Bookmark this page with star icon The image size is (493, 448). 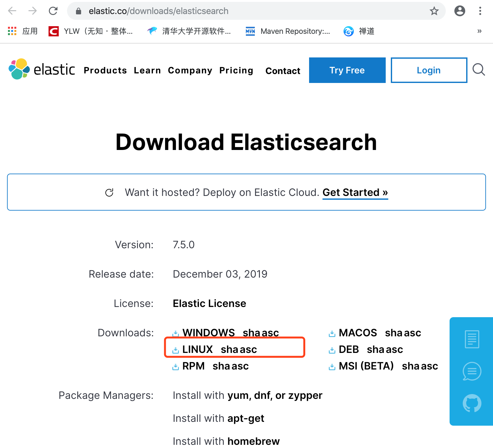(434, 11)
